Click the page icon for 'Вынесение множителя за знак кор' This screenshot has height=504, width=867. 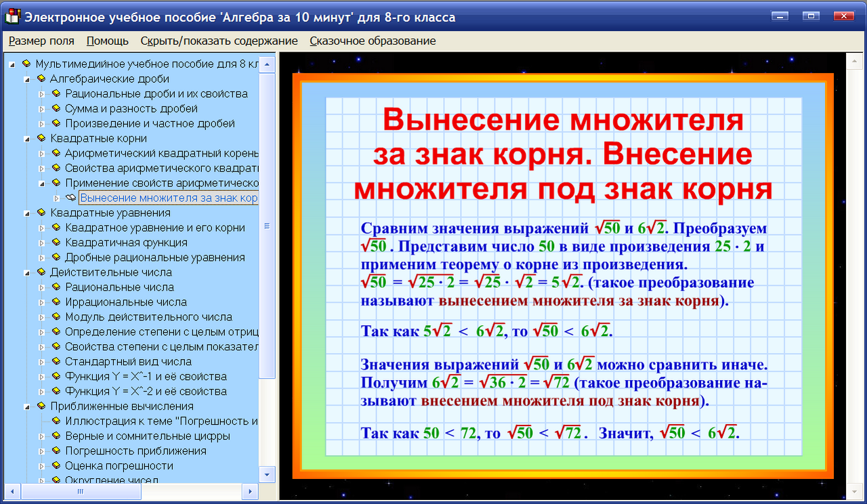tap(70, 197)
